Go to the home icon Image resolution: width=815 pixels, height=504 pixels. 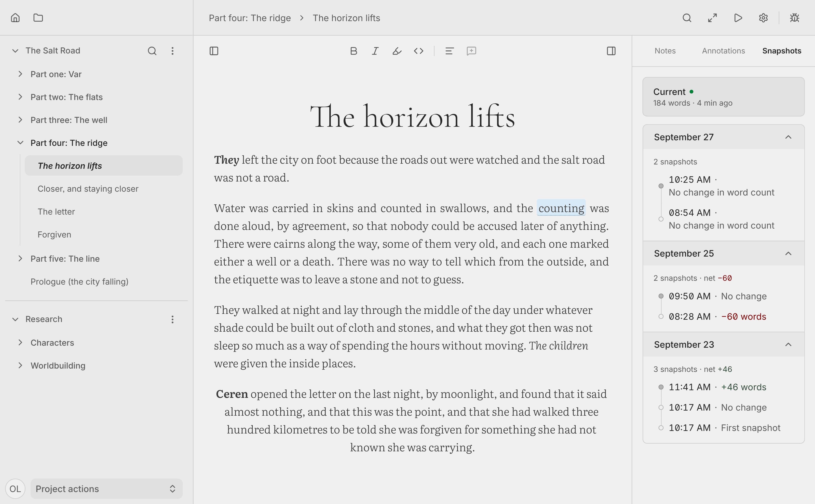(15, 18)
